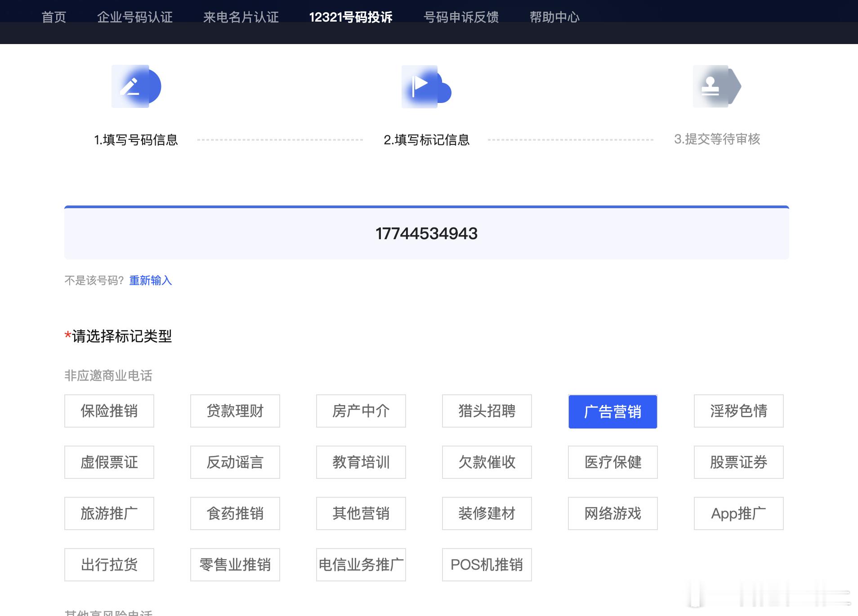
Task: Mark the number as 虚假票证
Action: click(109, 462)
